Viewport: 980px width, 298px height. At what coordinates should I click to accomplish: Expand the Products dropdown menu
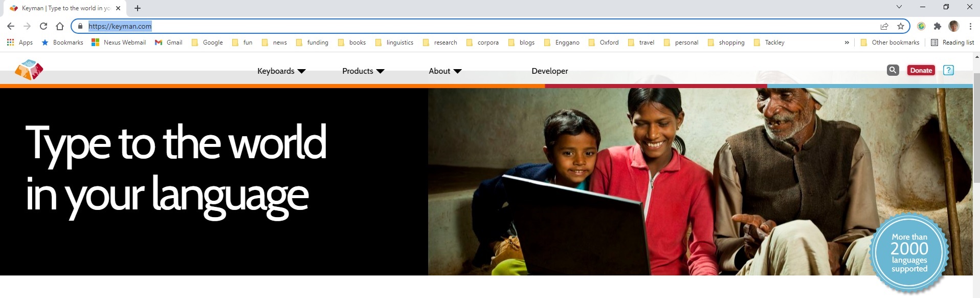363,71
